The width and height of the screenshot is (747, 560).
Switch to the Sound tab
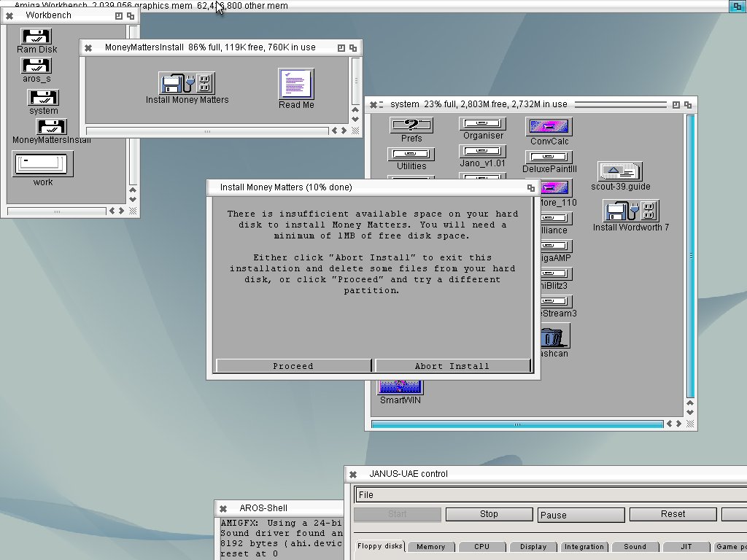[635, 547]
